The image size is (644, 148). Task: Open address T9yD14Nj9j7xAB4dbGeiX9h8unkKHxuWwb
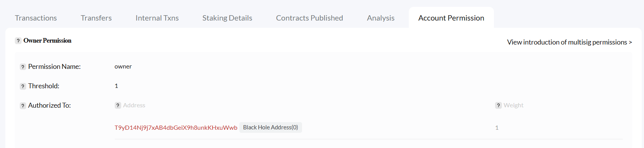(176, 127)
